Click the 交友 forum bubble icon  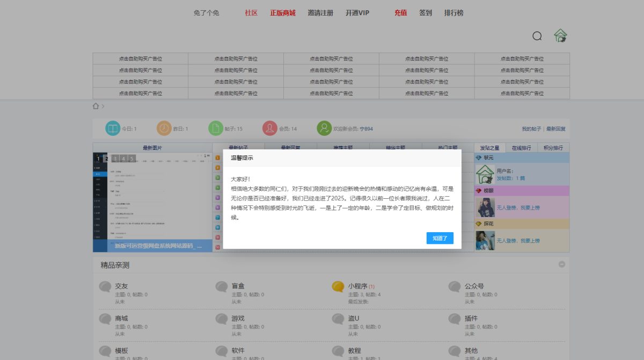(106, 287)
